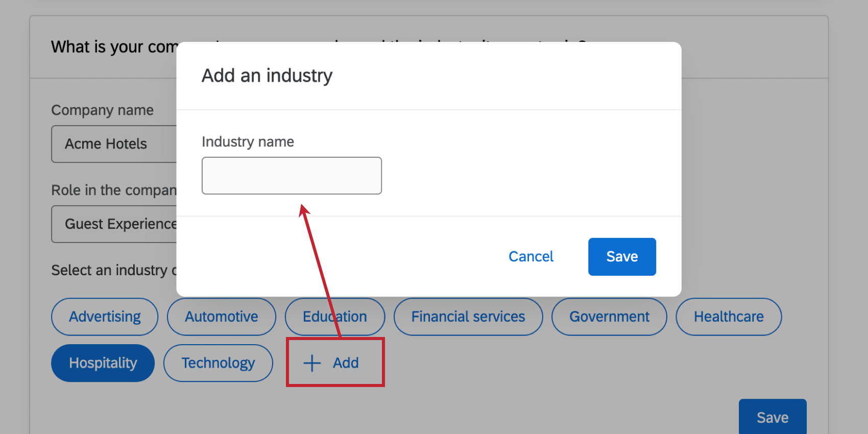Screen dimensions: 868x434
Task: Select the Technology industry chip
Action: click(218, 363)
